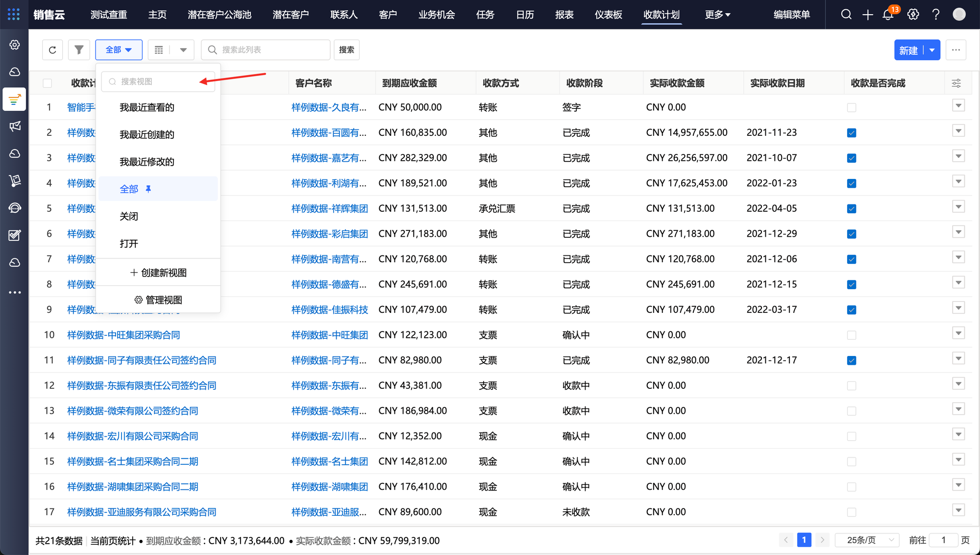Click the plus quick-create icon
Viewport: 980px width, 555px height.
tap(867, 15)
